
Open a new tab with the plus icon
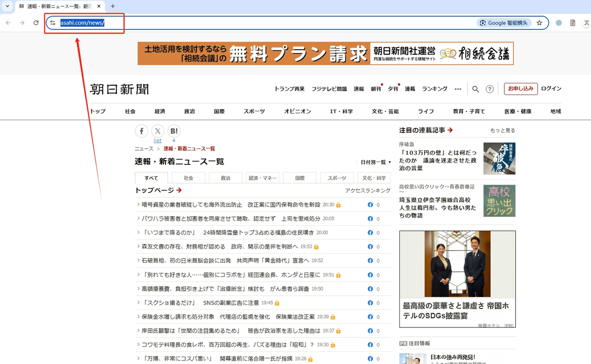click(x=113, y=6)
